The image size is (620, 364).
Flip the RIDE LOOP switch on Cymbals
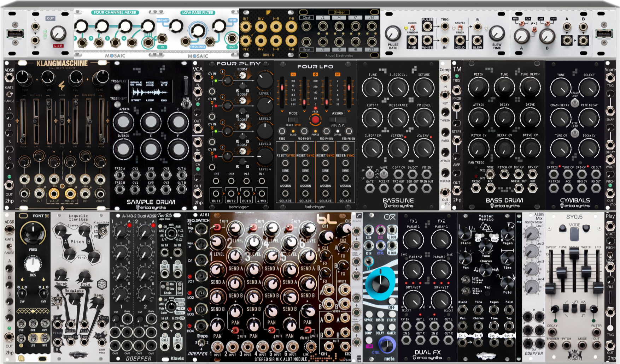click(x=575, y=133)
